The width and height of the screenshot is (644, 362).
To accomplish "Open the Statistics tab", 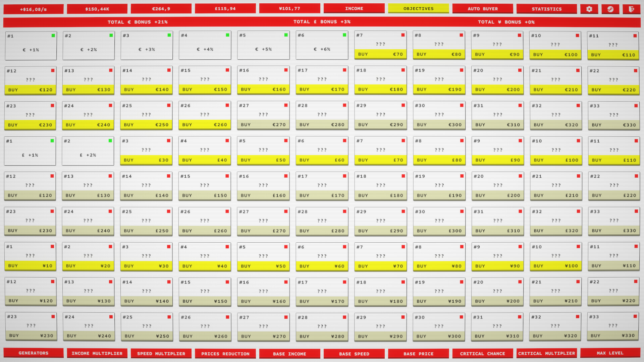I will click(x=546, y=9).
